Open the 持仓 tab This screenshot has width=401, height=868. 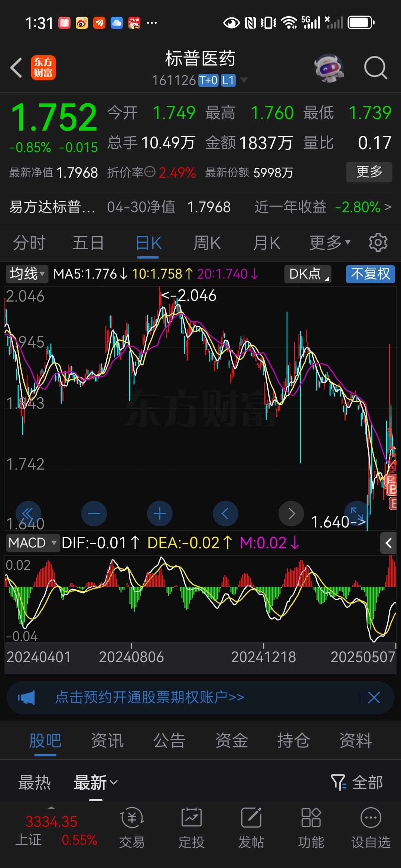click(x=294, y=741)
